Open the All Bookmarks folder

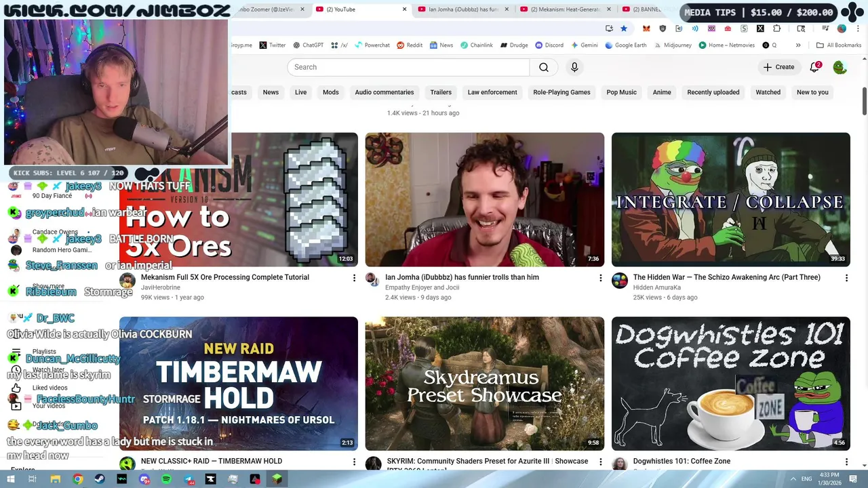coord(839,45)
